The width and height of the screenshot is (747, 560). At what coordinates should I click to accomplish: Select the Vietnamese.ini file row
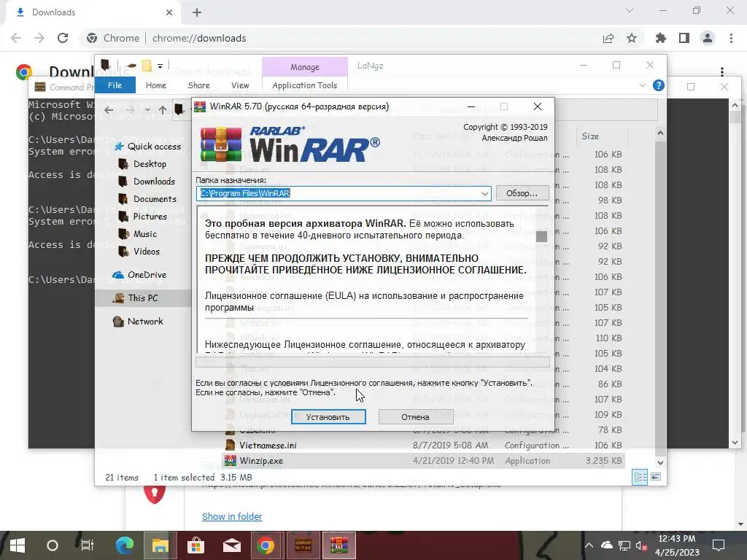424,446
